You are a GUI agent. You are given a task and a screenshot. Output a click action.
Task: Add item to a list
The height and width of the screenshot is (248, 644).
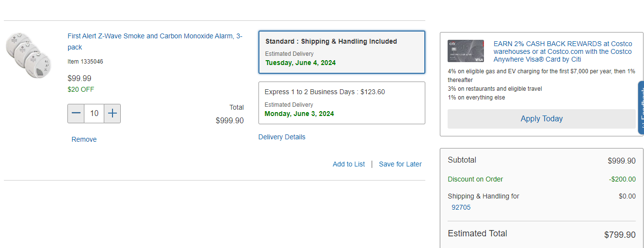(349, 164)
